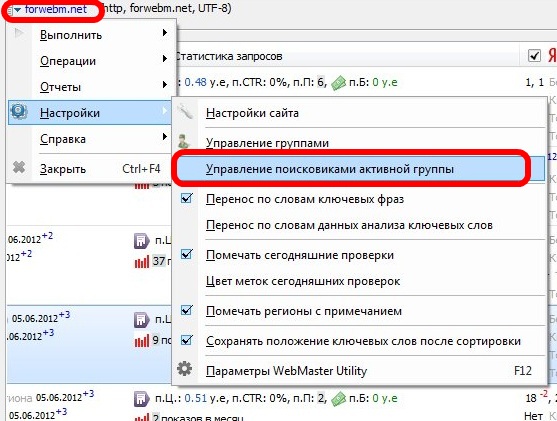
Task: Click the Настройки menu globe gear icon
Action: [x=19, y=111]
